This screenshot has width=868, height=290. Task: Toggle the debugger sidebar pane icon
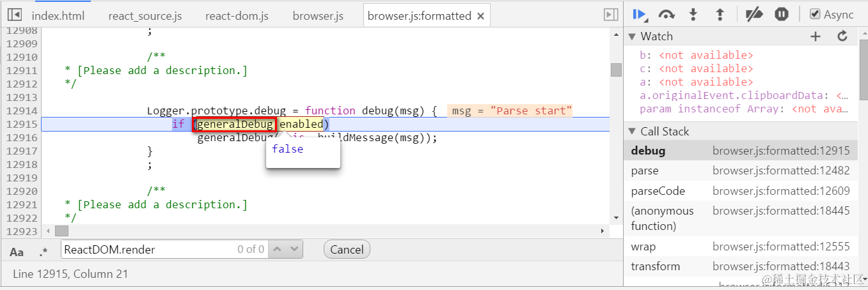pos(611,14)
